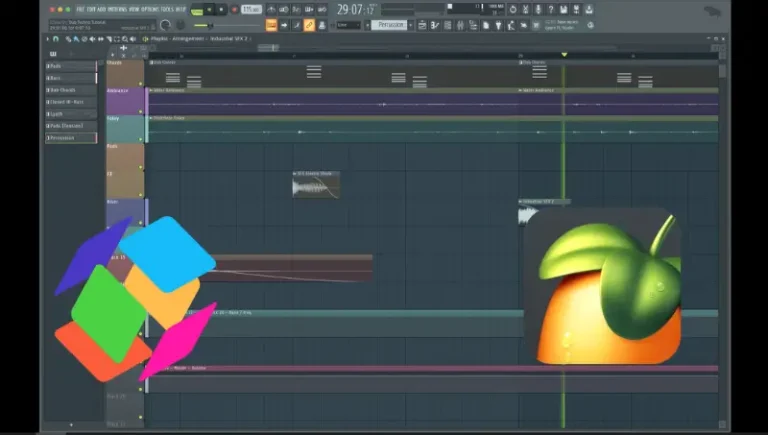768x435 pixels.
Task: Open pattern selector arrow left of Percussion
Action: (x=367, y=25)
